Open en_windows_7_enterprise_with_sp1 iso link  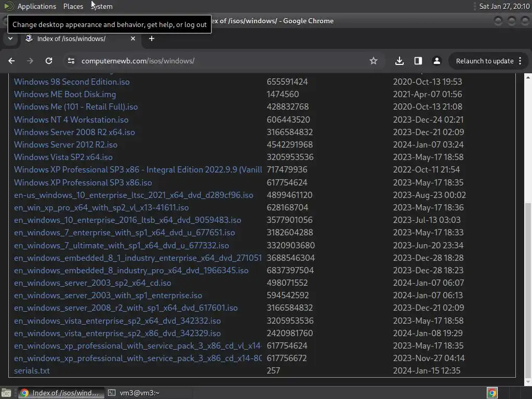(124, 233)
